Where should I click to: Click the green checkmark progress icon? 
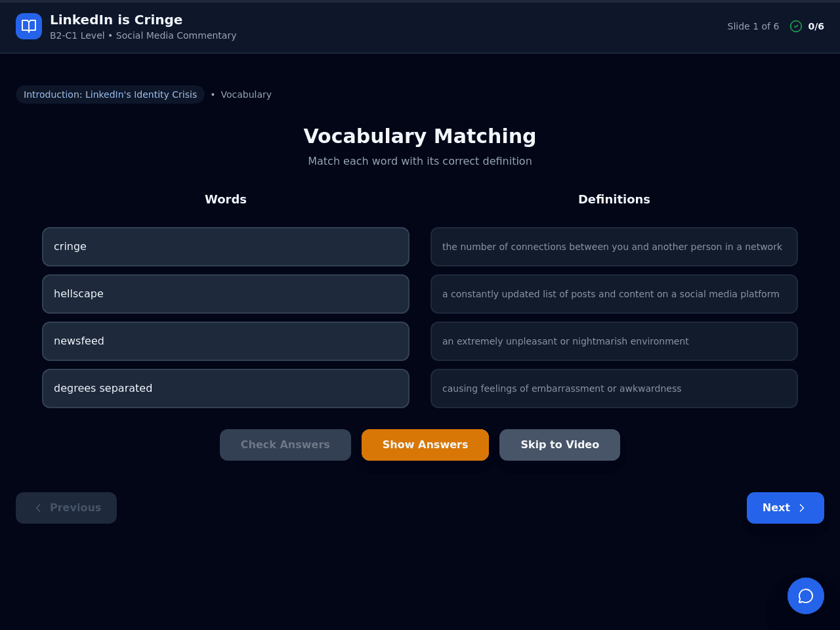click(796, 26)
